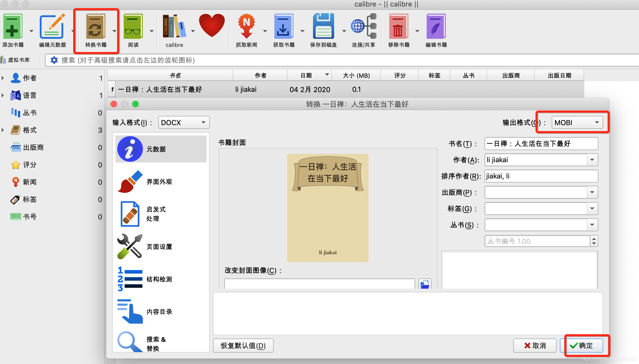Open Page setup (页面设置) section
The height and width of the screenshot is (364, 639).
[x=161, y=246]
